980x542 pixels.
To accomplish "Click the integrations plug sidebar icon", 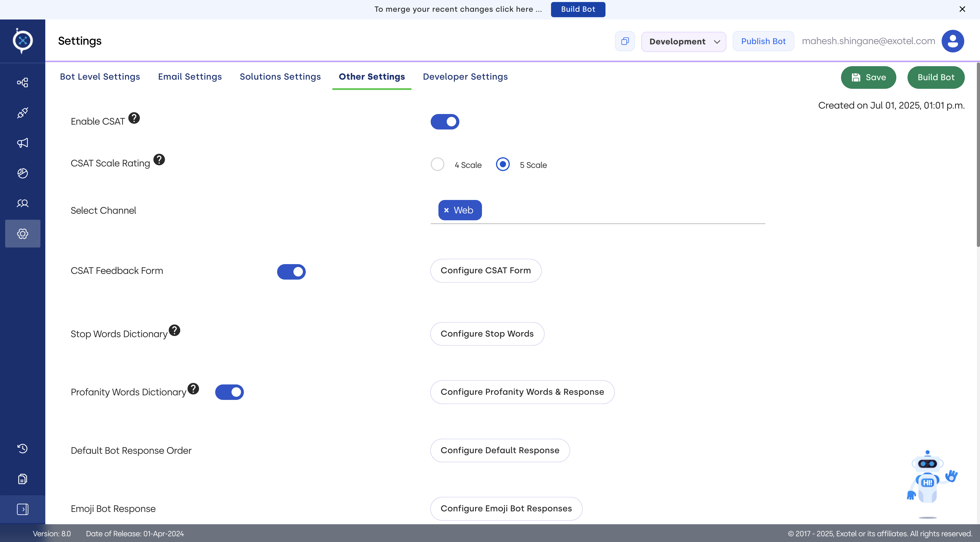I will (22, 113).
